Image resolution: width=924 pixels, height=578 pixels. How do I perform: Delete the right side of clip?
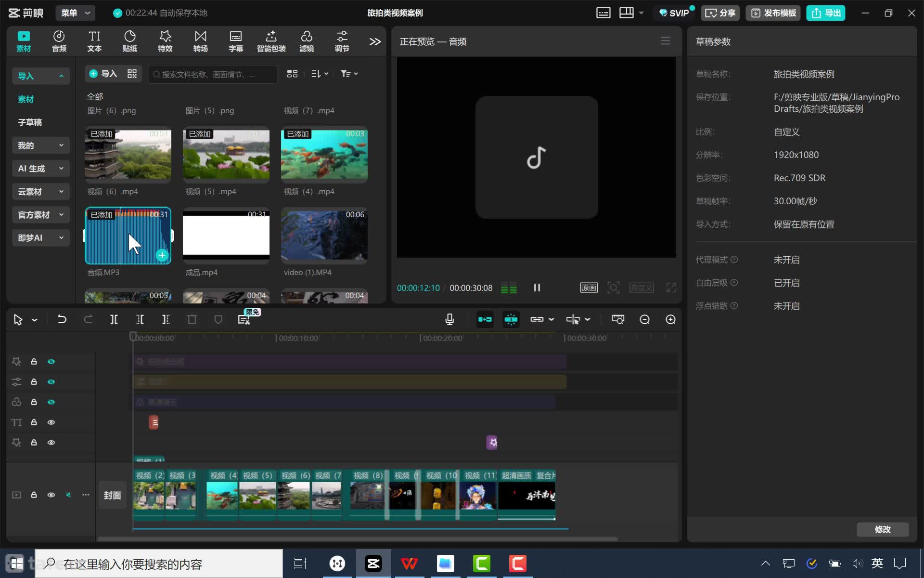[x=166, y=319]
